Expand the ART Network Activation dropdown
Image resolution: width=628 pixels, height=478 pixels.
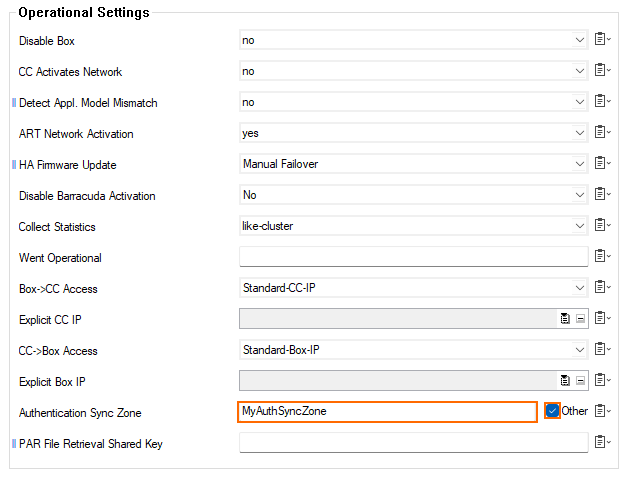click(579, 133)
